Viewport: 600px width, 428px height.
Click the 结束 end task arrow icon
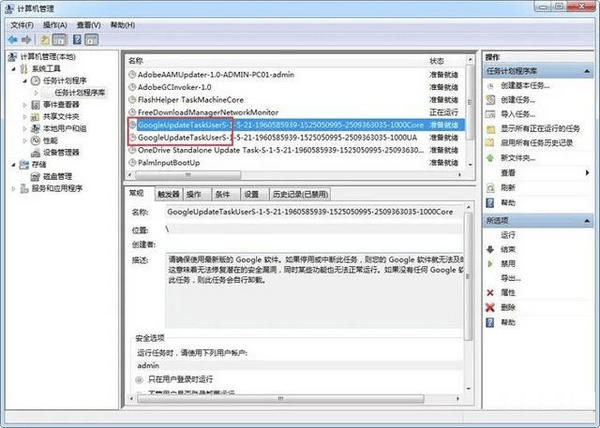[490, 248]
